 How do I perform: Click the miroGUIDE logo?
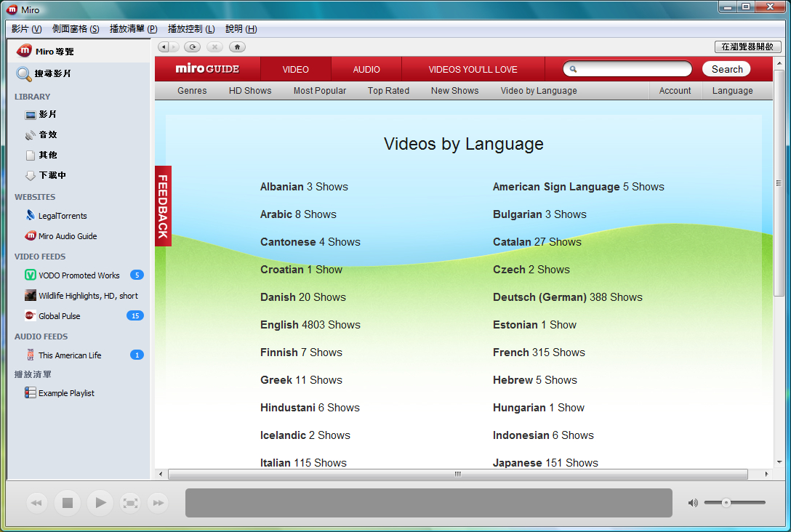(x=207, y=69)
